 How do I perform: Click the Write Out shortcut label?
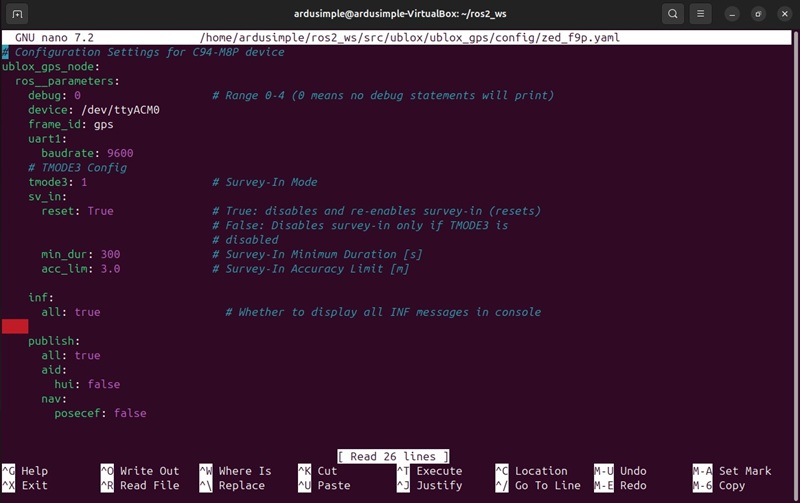click(x=149, y=471)
